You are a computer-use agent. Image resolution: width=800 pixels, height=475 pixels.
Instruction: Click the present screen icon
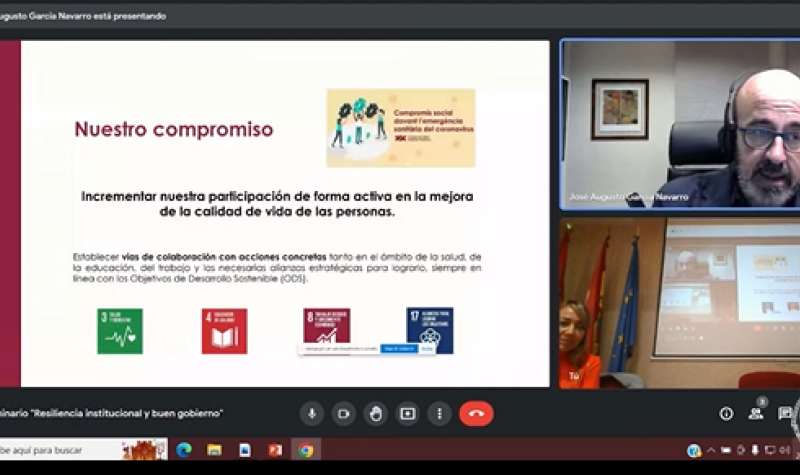[x=407, y=413]
